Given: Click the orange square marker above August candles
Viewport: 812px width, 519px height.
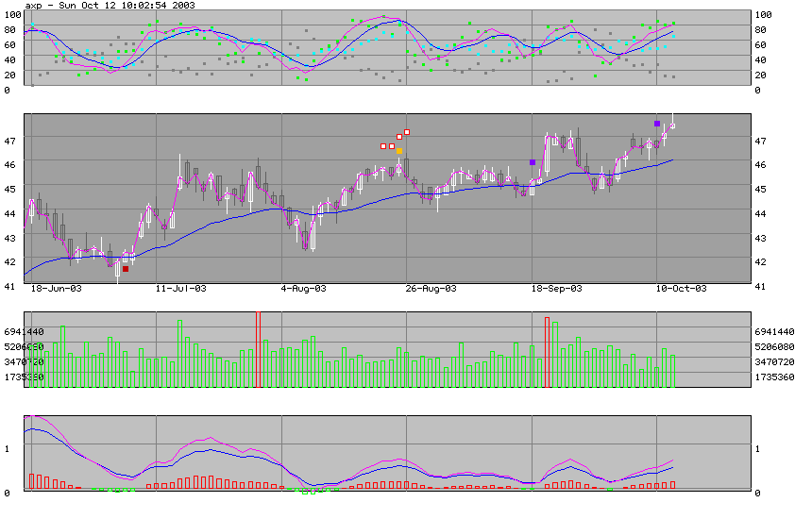Looking at the screenshot, I should (399, 151).
